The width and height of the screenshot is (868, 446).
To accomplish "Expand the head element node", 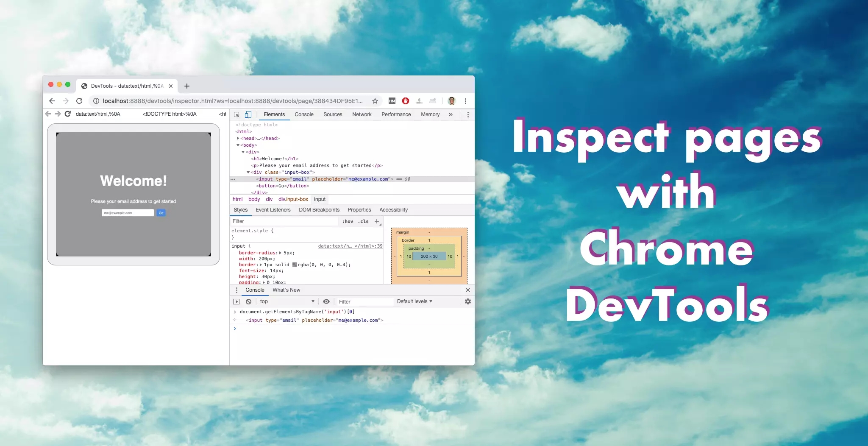I will (x=238, y=138).
